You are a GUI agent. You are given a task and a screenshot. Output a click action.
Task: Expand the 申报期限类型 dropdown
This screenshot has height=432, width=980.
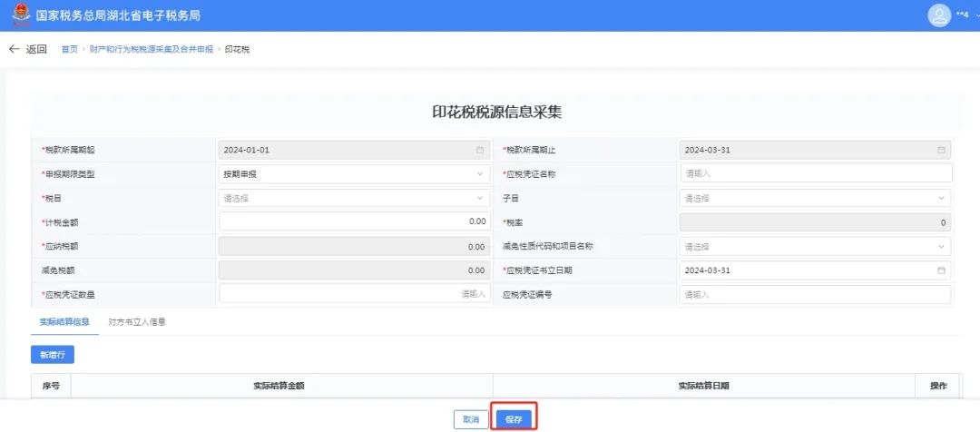coord(355,174)
